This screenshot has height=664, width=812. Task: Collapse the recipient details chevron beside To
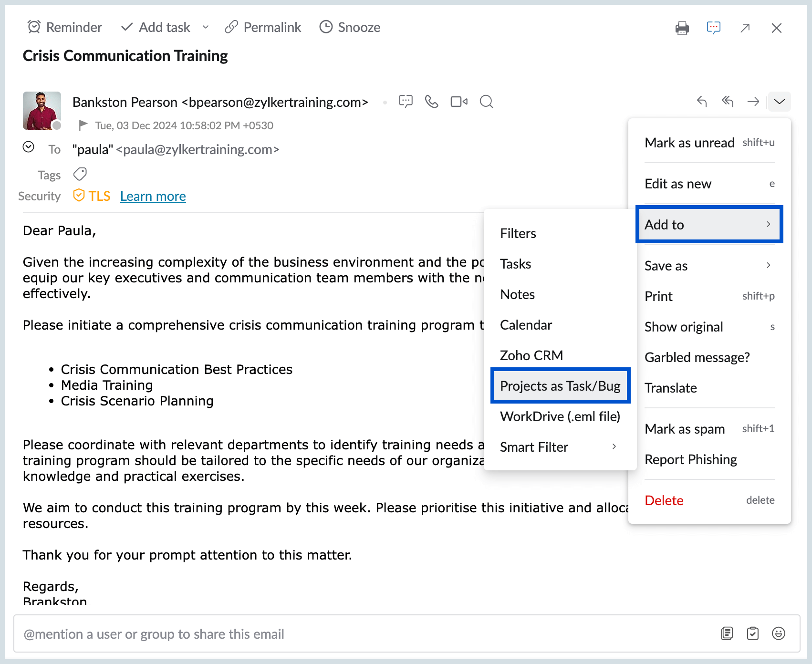coord(29,147)
